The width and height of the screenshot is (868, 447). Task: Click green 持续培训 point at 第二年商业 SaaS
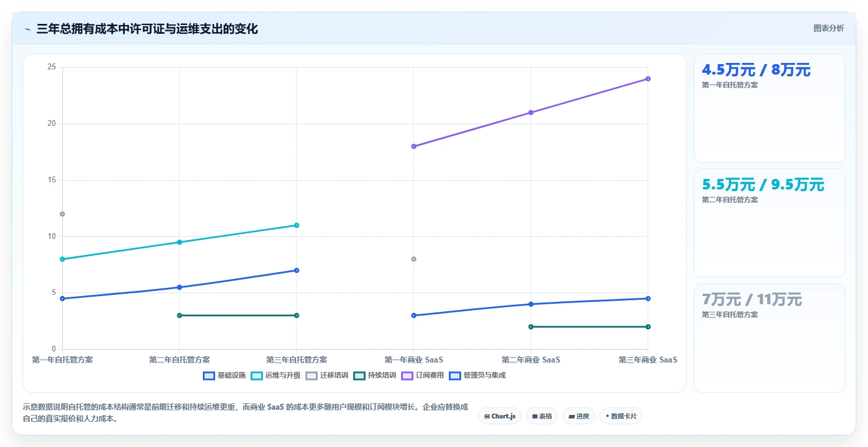[x=530, y=326]
